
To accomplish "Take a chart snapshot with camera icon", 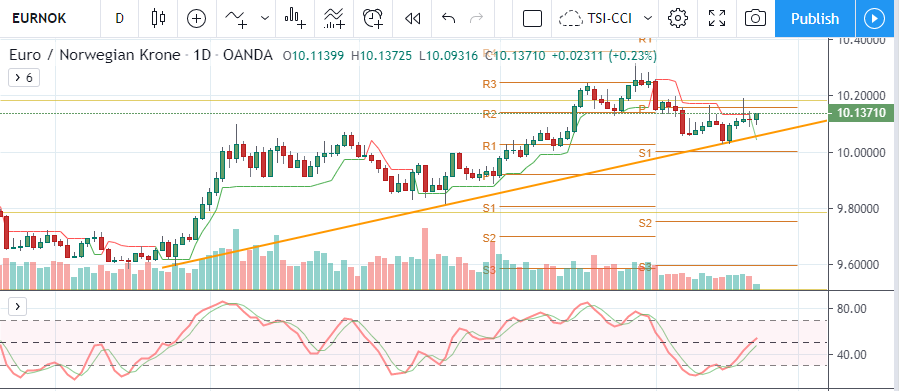I will pos(755,18).
